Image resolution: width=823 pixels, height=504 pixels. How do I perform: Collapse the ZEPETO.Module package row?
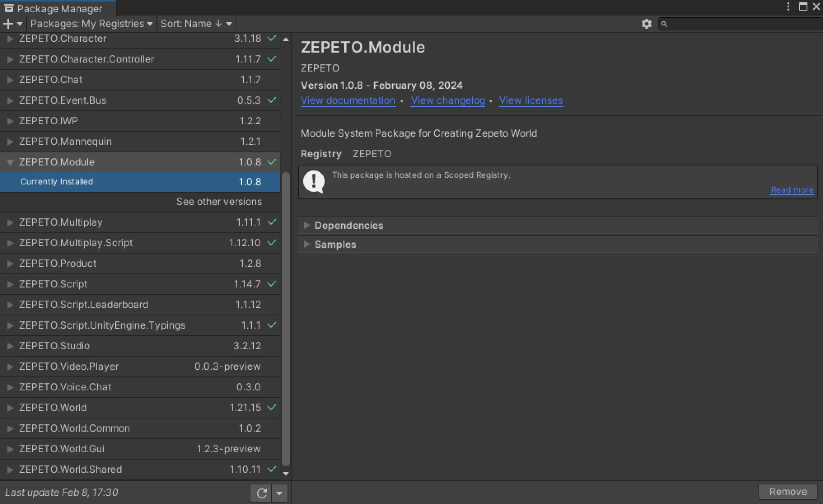point(10,162)
